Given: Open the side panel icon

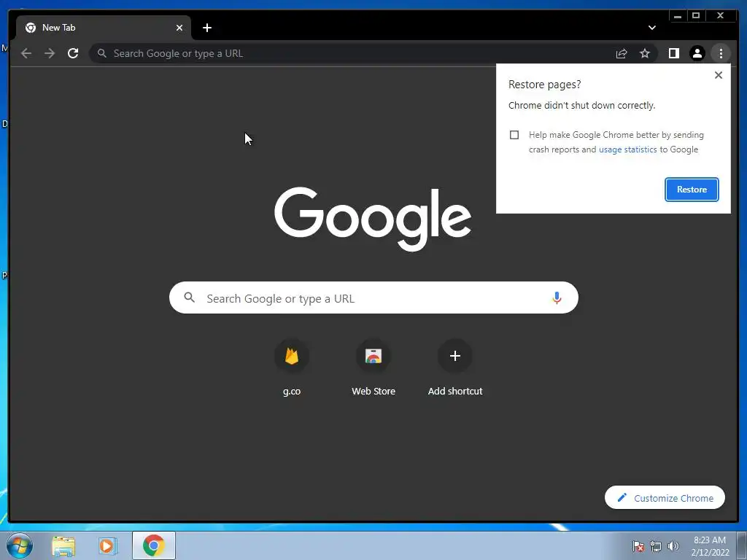Looking at the screenshot, I should click(673, 53).
